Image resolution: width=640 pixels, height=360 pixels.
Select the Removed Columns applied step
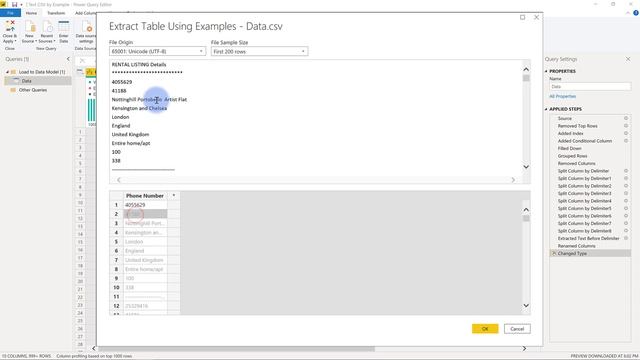point(576,163)
